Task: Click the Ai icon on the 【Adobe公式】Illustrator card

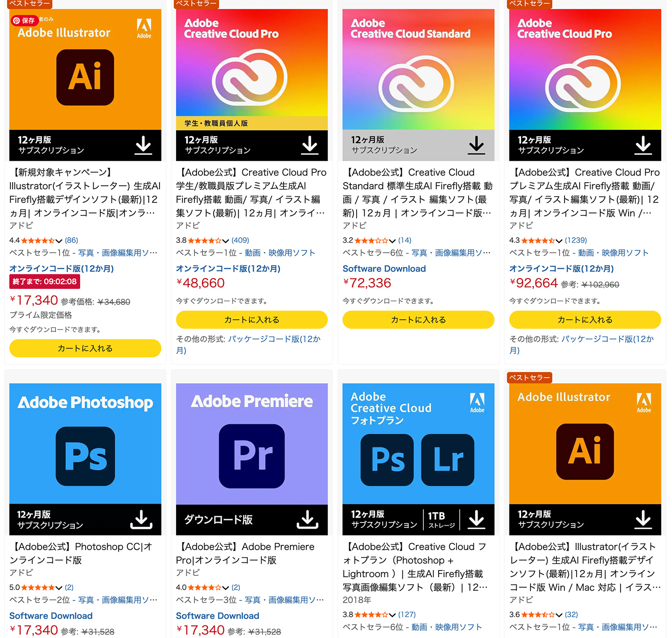Action: click(585, 452)
